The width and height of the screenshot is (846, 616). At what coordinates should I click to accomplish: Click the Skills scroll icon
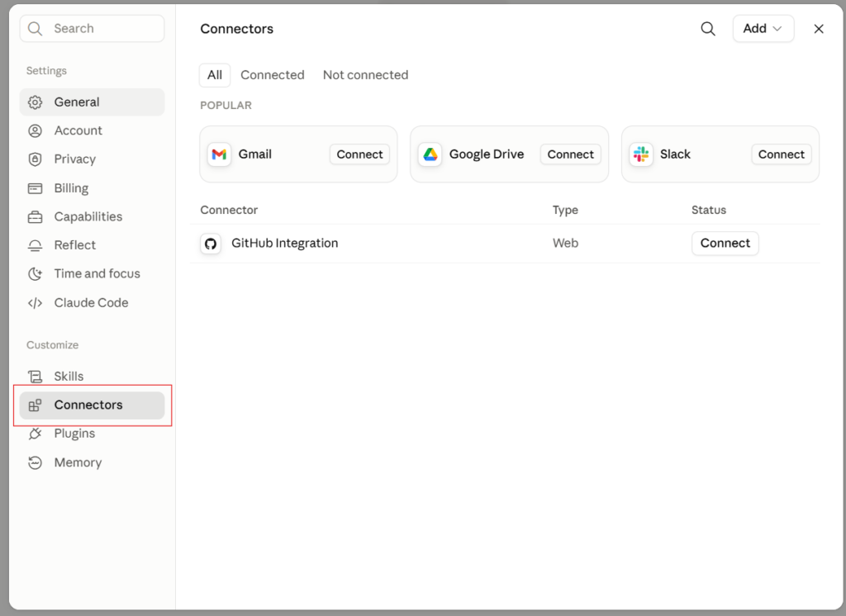35,376
